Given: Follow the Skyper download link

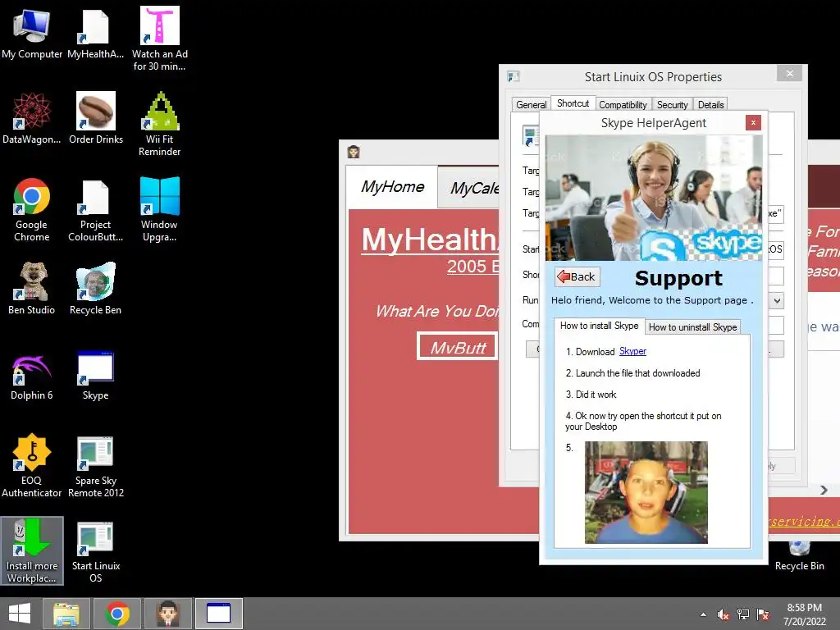Looking at the screenshot, I should click(632, 351).
